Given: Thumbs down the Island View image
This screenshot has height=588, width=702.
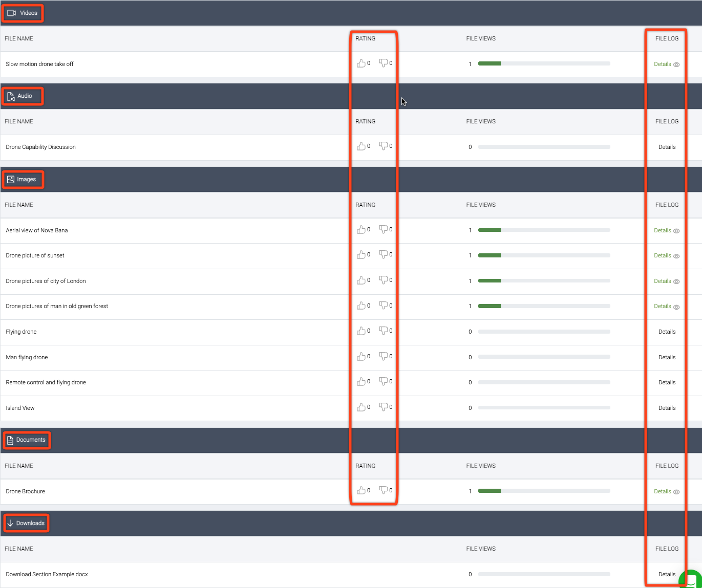Looking at the screenshot, I should (x=383, y=407).
